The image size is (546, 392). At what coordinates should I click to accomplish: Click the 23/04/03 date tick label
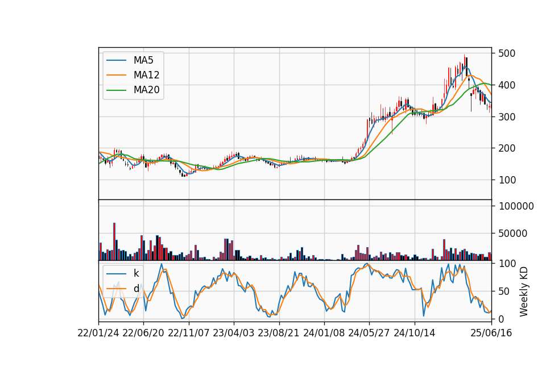click(x=234, y=333)
